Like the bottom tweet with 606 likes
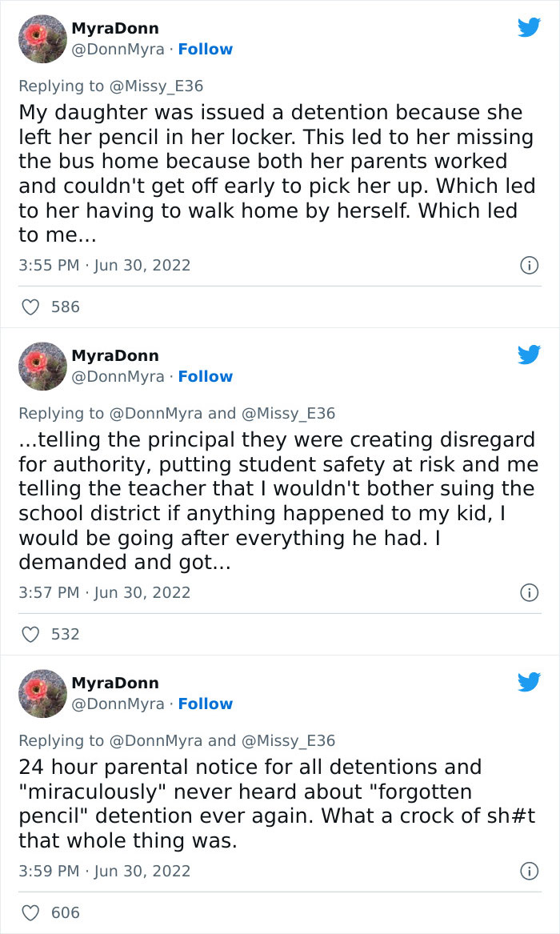Viewport: 560px width, 934px height. [32, 912]
